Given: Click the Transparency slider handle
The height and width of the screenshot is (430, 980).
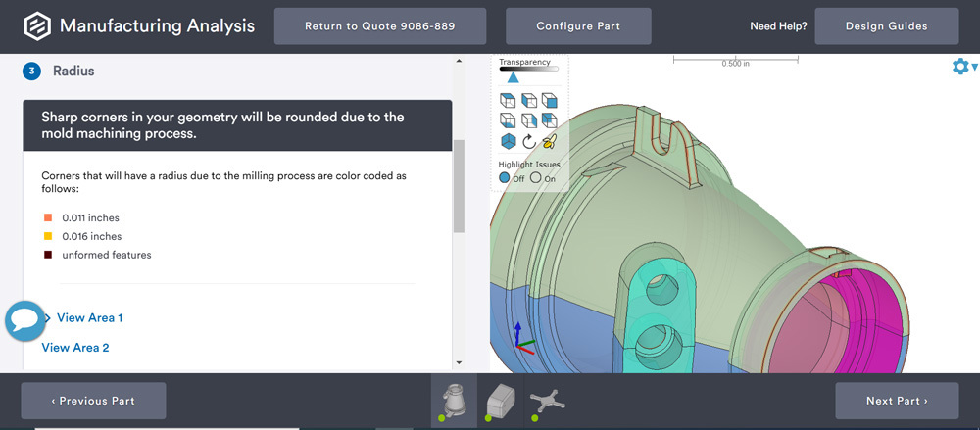Looking at the screenshot, I should (513, 77).
